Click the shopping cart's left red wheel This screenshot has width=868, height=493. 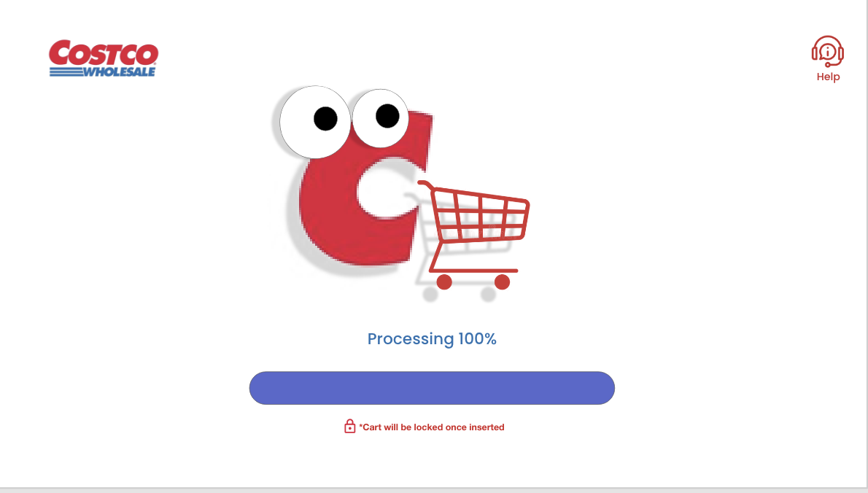tap(444, 282)
